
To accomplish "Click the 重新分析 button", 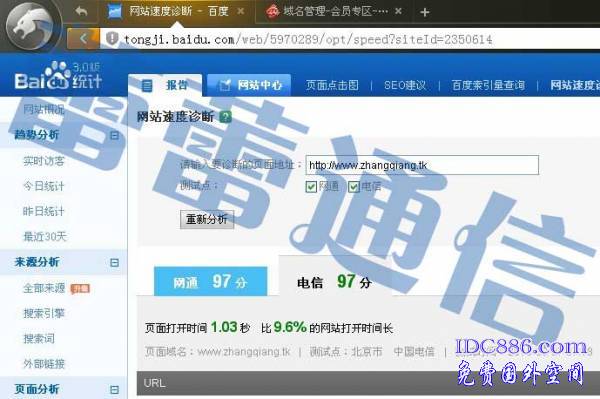I will [x=207, y=220].
